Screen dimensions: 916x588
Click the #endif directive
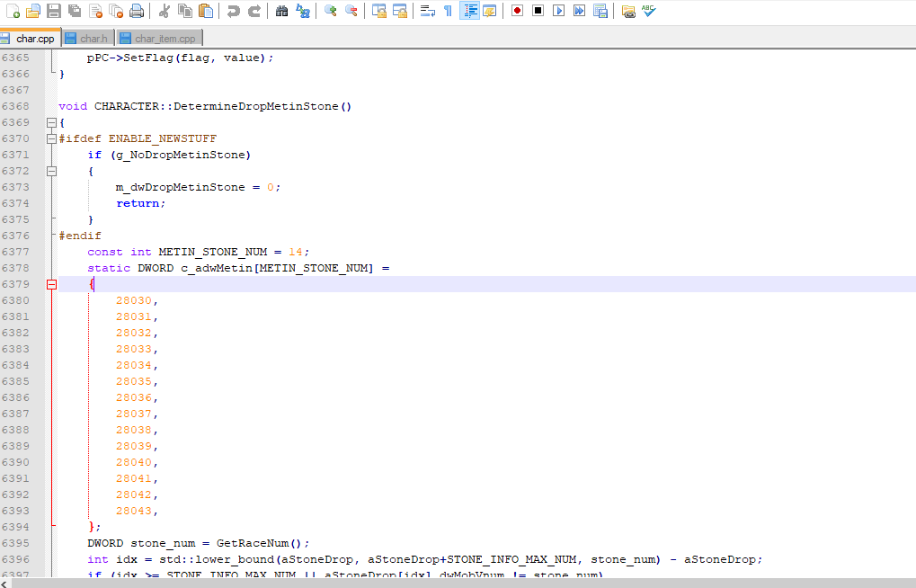80,236
